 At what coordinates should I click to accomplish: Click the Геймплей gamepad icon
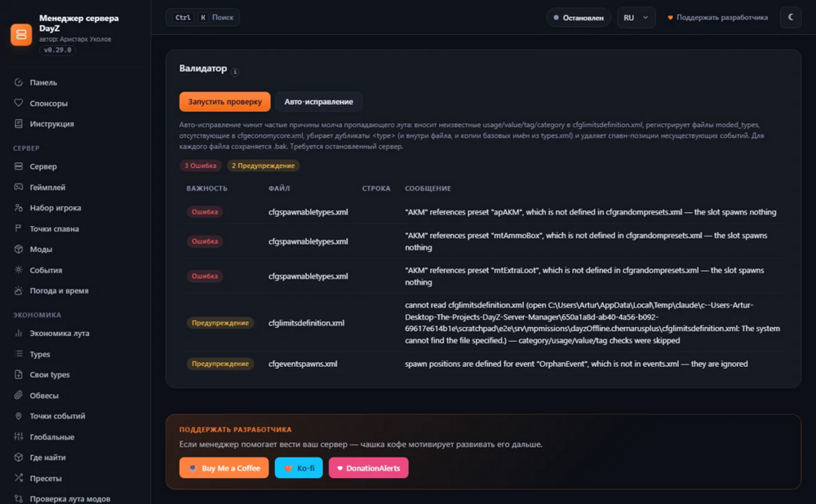[x=19, y=187]
